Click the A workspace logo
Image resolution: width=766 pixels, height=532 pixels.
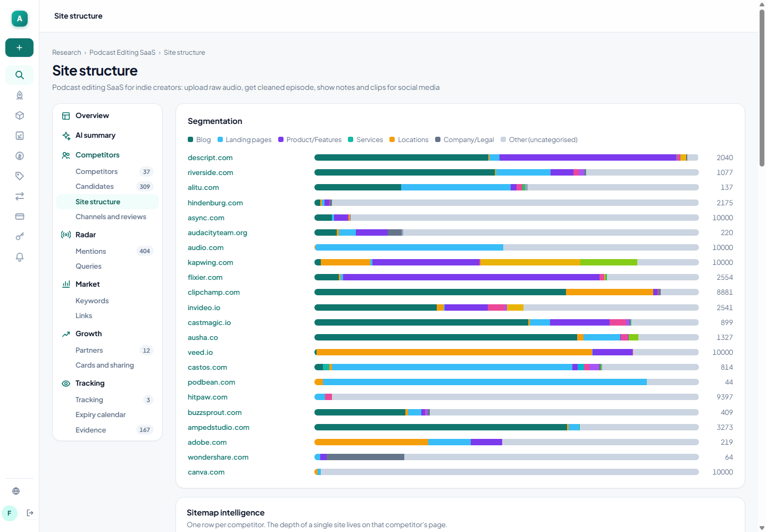(x=20, y=19)
